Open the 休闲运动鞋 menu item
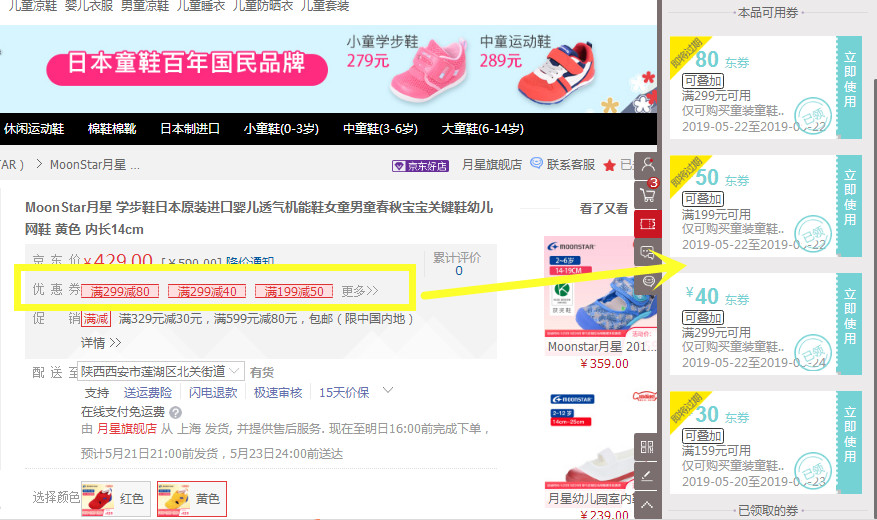 [34, 129]
